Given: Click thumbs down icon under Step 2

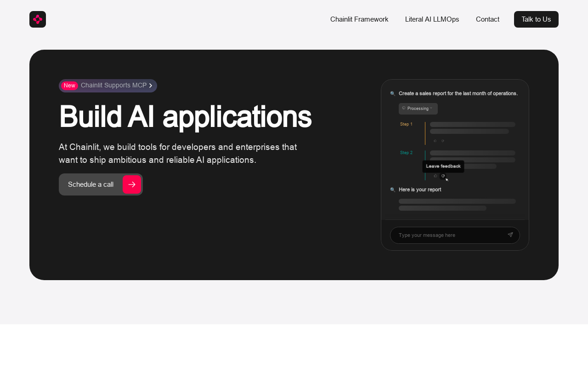Looking at the screenshot, I should (443, 176).
